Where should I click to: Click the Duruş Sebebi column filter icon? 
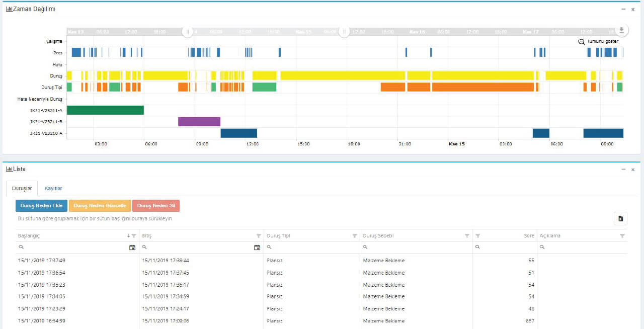tap(467, 236)
